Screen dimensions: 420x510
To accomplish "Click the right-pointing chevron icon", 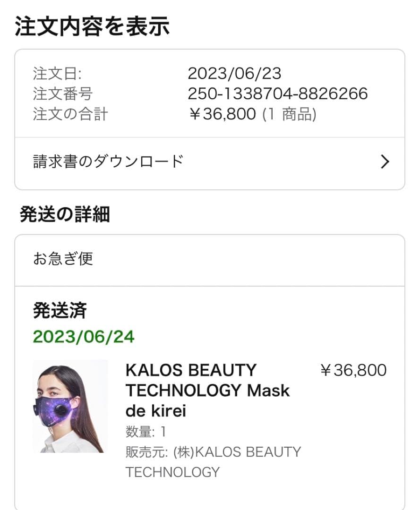I will [x=384, y=162].
